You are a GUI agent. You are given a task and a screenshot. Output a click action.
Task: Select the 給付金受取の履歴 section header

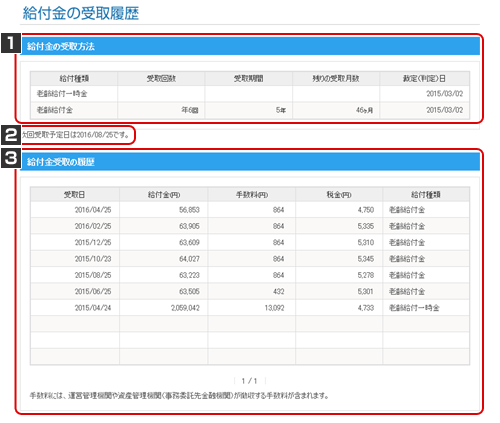[x=250, y=162]
